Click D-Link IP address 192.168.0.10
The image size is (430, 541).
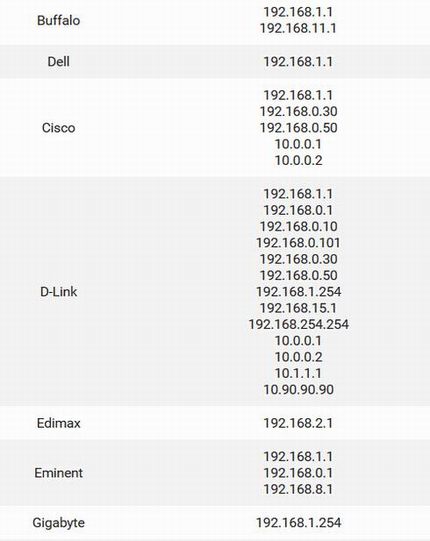coord(299,227)
